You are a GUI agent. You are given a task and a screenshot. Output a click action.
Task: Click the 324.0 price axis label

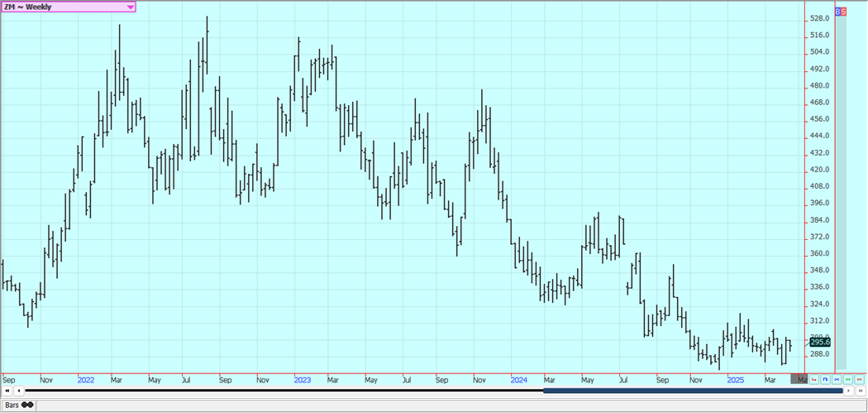point(820,304)
